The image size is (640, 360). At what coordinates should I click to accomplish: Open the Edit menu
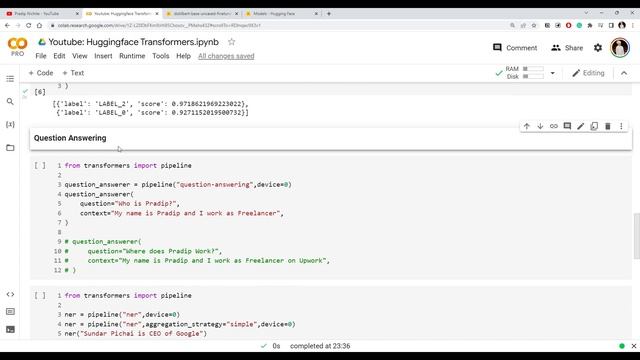coord(59,56)
